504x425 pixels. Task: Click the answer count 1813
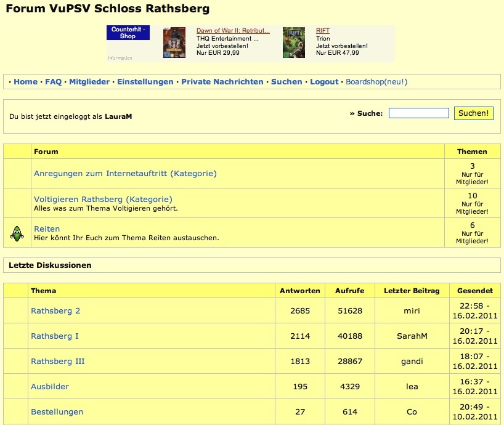point(300,361)
